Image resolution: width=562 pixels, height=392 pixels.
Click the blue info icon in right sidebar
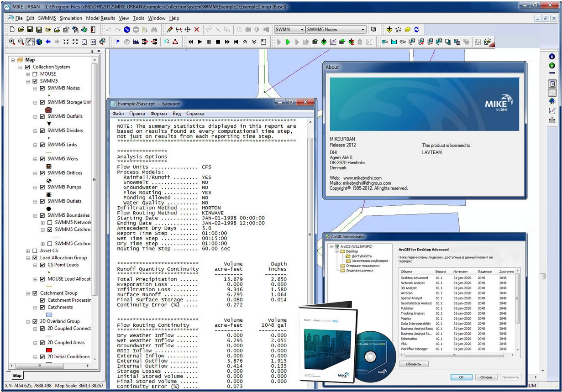(552, 57)
